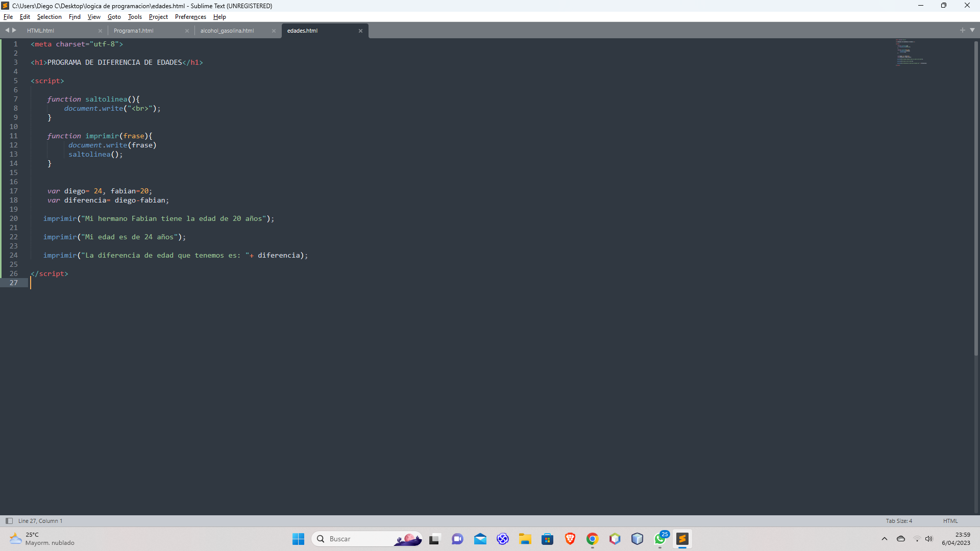The width and height of the screenshot is (980, 551).
Task: Open the Project menu
Action: 158,17
